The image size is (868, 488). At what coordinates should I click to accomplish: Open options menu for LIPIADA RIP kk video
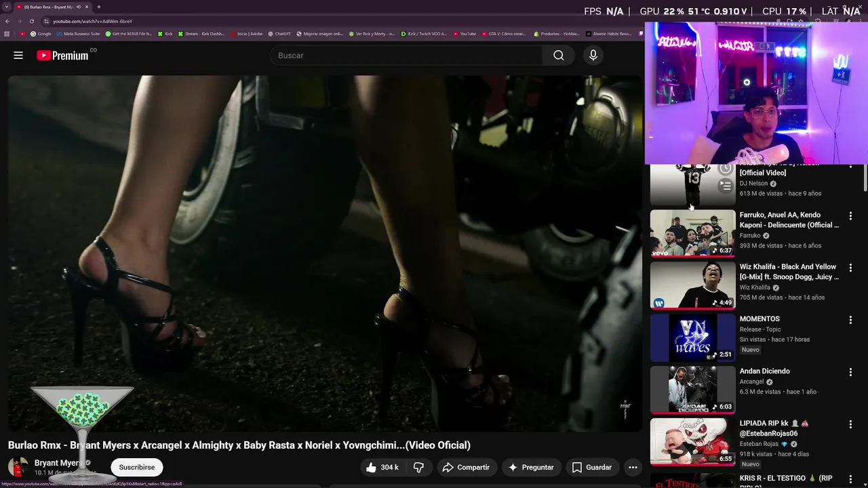(850, 424)
